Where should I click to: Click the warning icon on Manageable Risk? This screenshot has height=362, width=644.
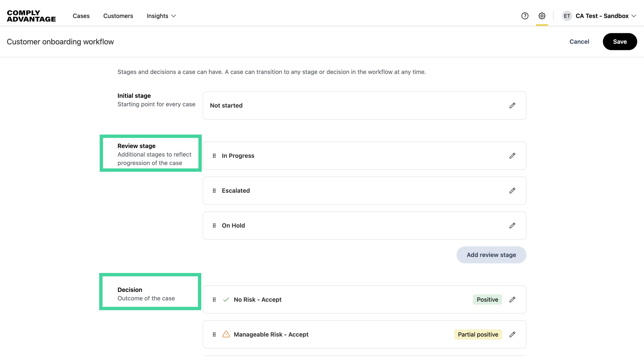pyautogui.click(x=226, y=334)
